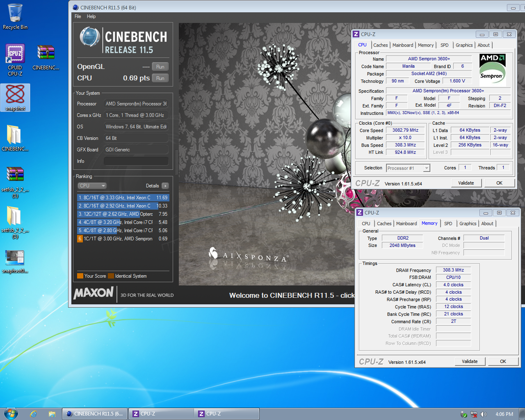Select ranking row 2 Intel Xeon 10.33
Screen dimensions: 525x420
[x=123, y=206]
